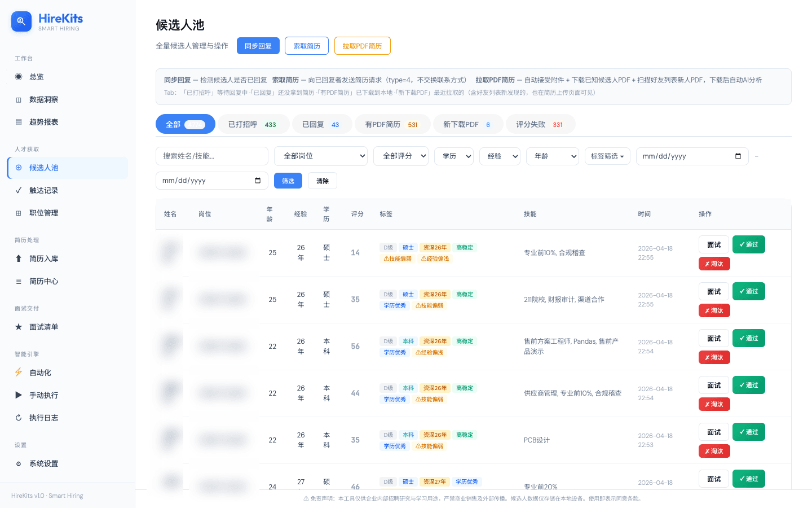Open calendar picker in second date field

258,181
